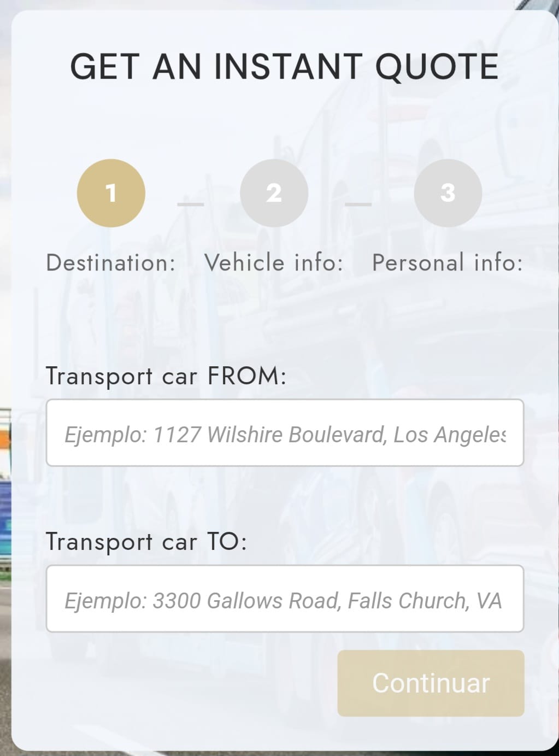Click the GET AN INSTANT QUOTE heading
Viewport: 559px width, 756px height.
point(284,67)
